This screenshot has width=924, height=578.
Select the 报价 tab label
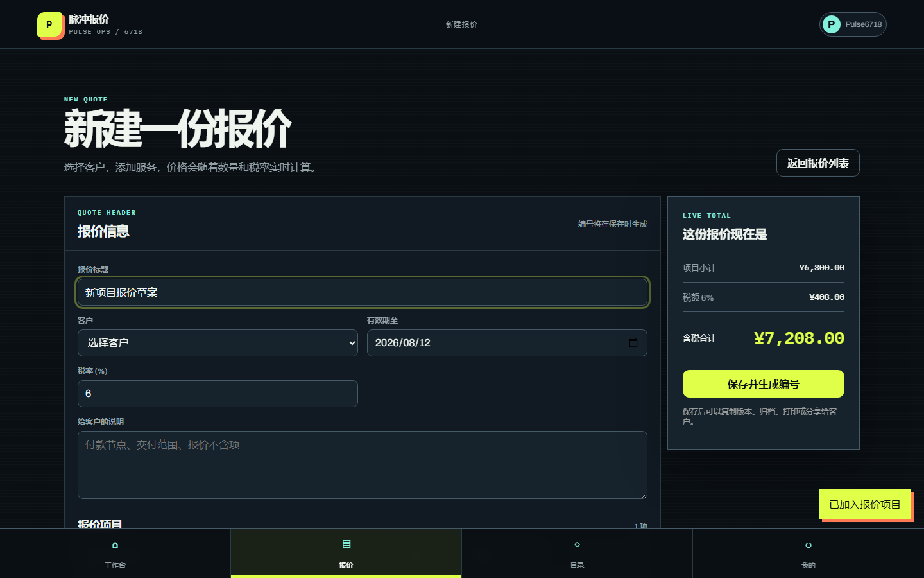tap(346, 565)
